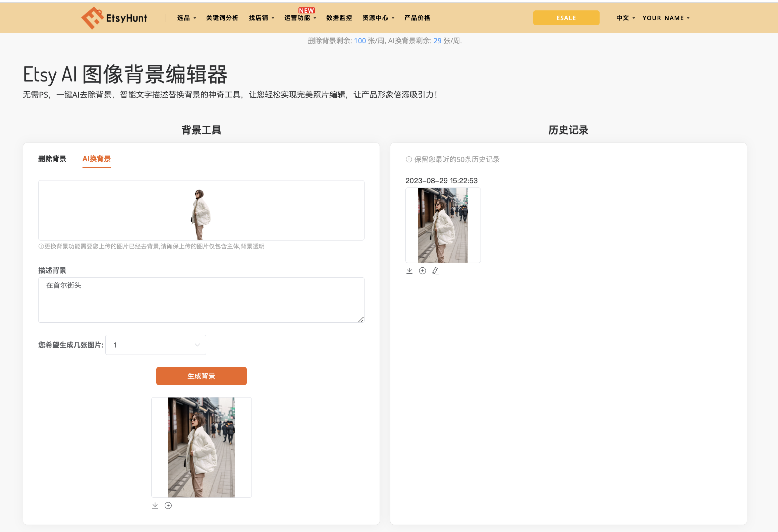Go to the 产品价格 page

click(417, 18)
